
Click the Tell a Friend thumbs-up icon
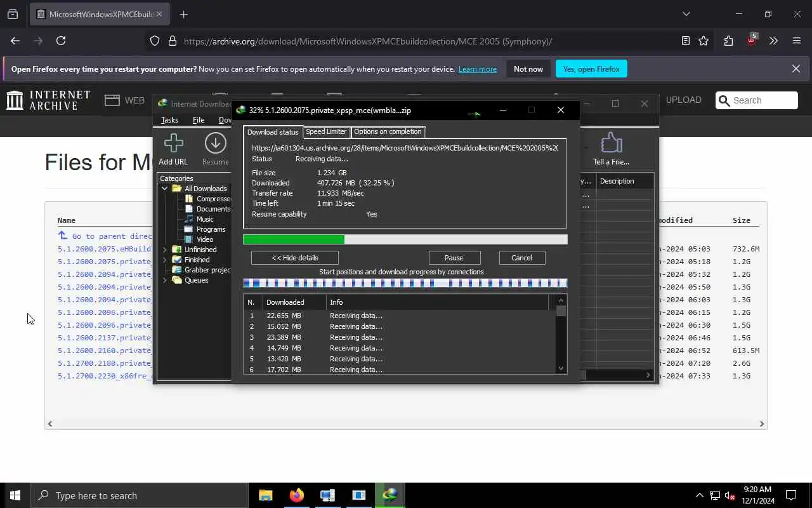click(611, 144)
